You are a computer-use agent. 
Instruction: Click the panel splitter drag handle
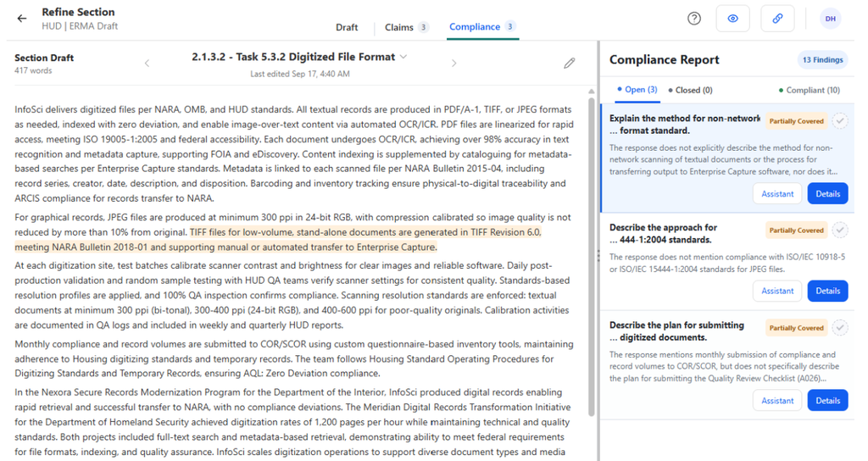point(598,256)
